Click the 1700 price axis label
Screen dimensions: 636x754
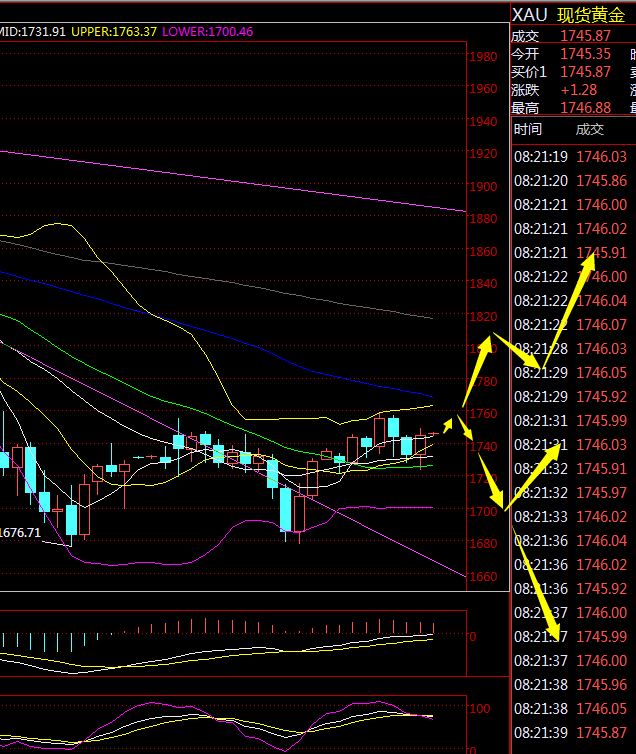point(484,512)
